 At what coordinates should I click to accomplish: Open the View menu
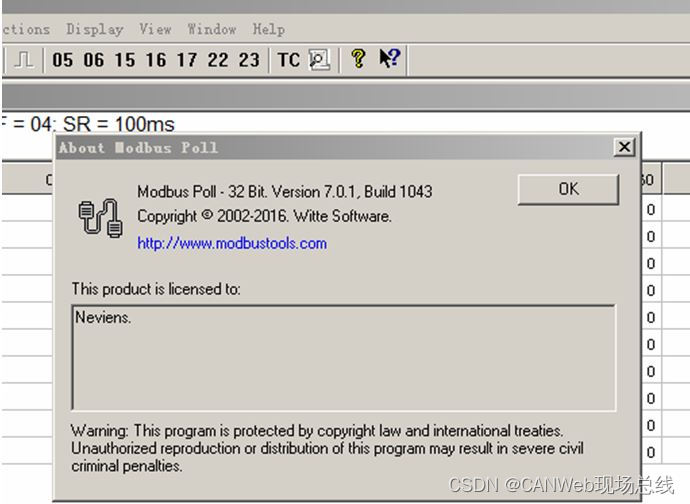tap(155, 29)
